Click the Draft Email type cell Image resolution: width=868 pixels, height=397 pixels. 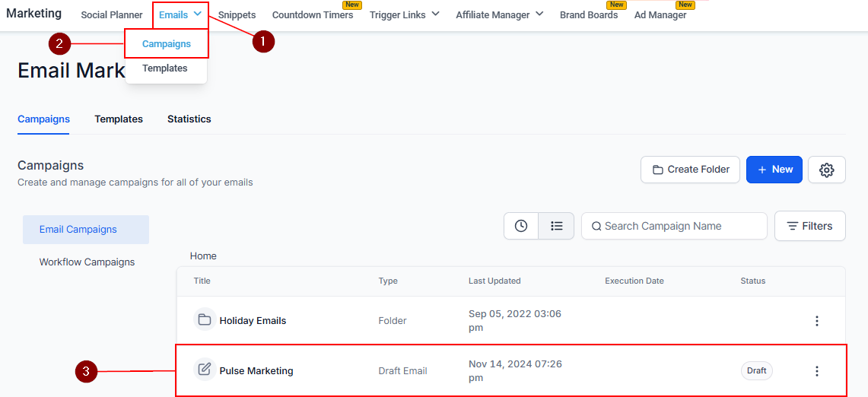(403, 371)
